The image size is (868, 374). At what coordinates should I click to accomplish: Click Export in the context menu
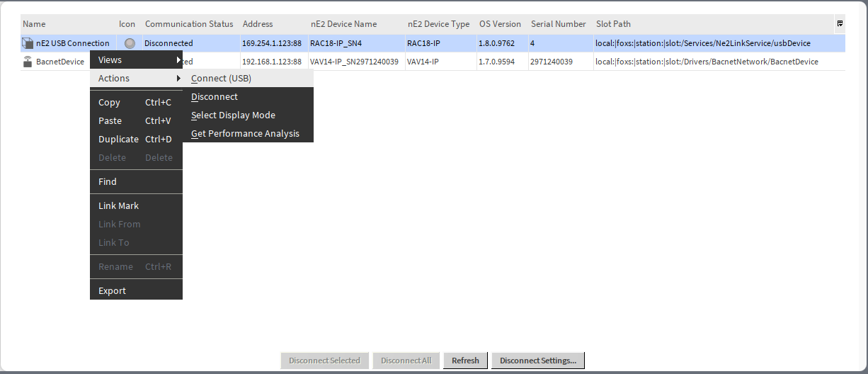(113, 291)
